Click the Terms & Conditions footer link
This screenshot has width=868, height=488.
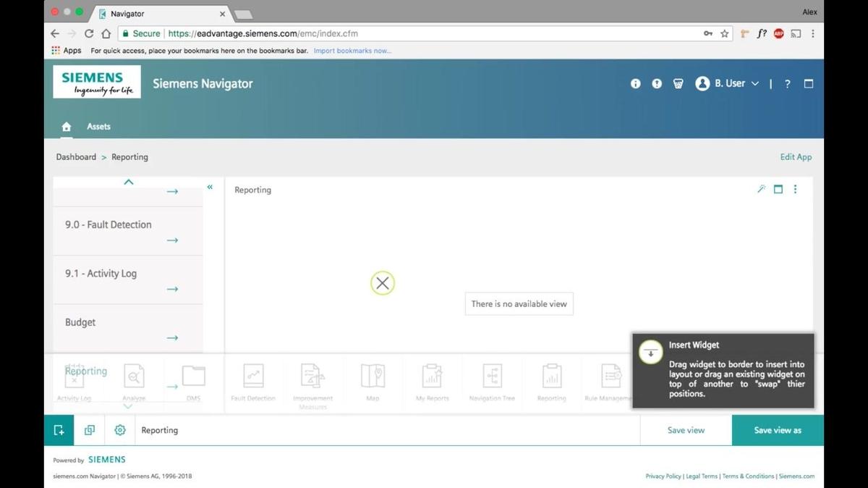click(x=748, y=476)
